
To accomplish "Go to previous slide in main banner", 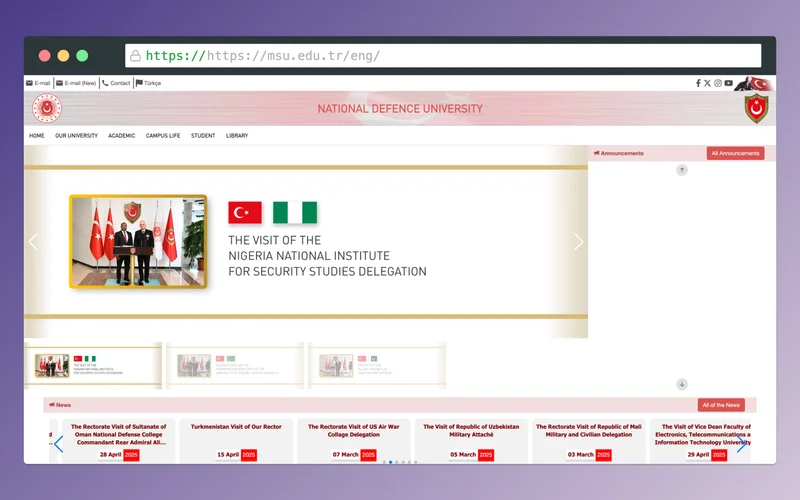I will pyautogui.click(x=33, y=241).
